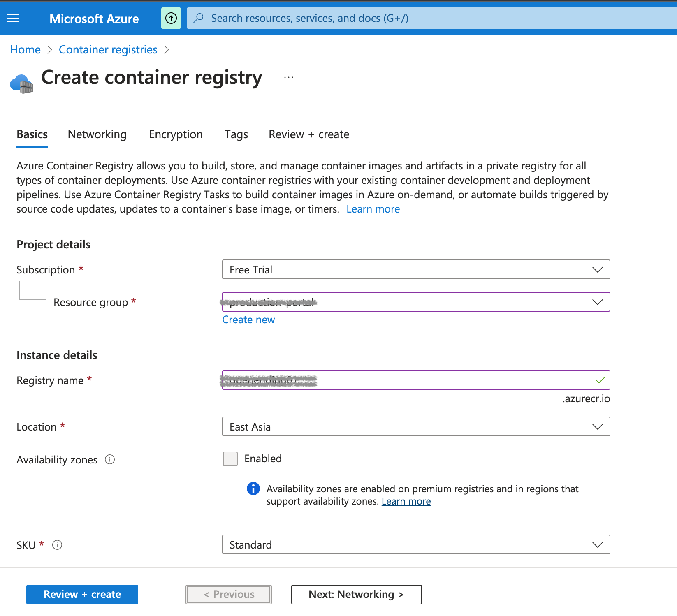Click the Project details heading

pos(53,245)
